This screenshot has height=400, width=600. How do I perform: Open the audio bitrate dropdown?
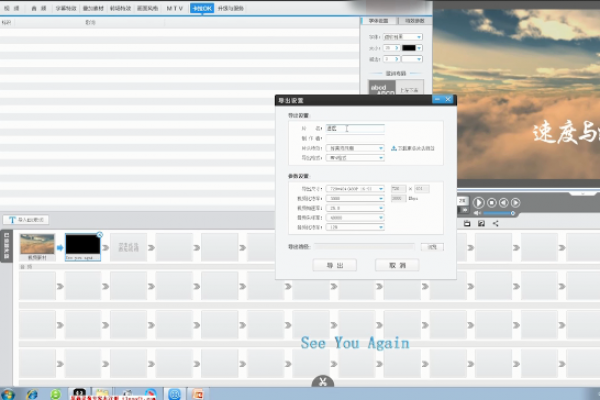[355, 227]
